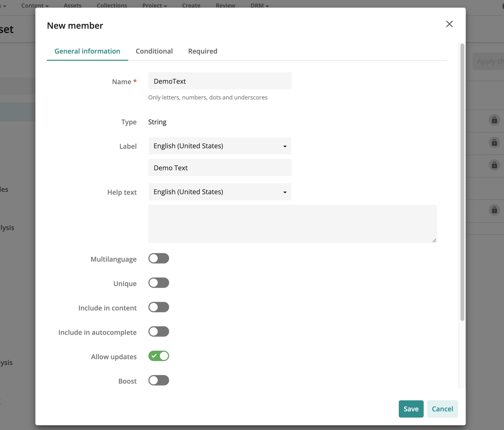Click the third lock icon in background list
This screenshot has height=430, width=504.
pos(494,165)
